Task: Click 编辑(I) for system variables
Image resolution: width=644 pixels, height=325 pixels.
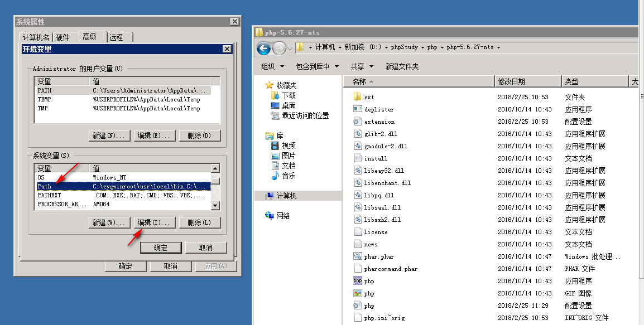Action: coord(155,222)
